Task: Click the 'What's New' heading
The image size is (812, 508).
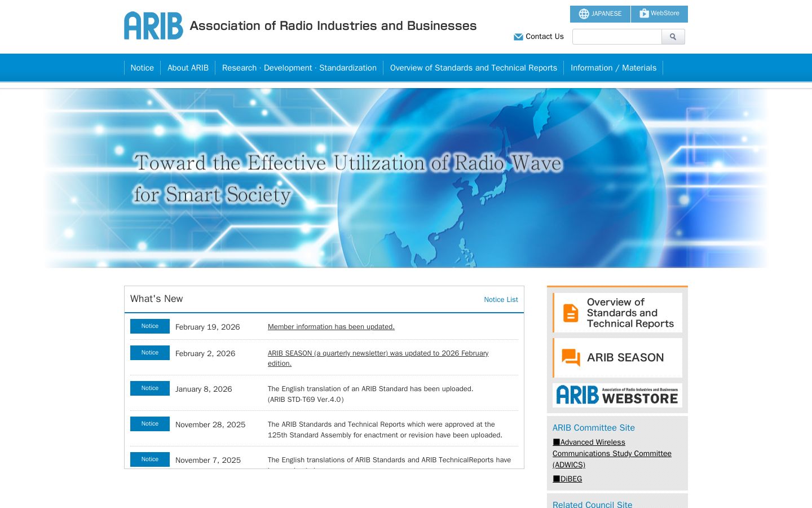Action: [x=157, y=299]
